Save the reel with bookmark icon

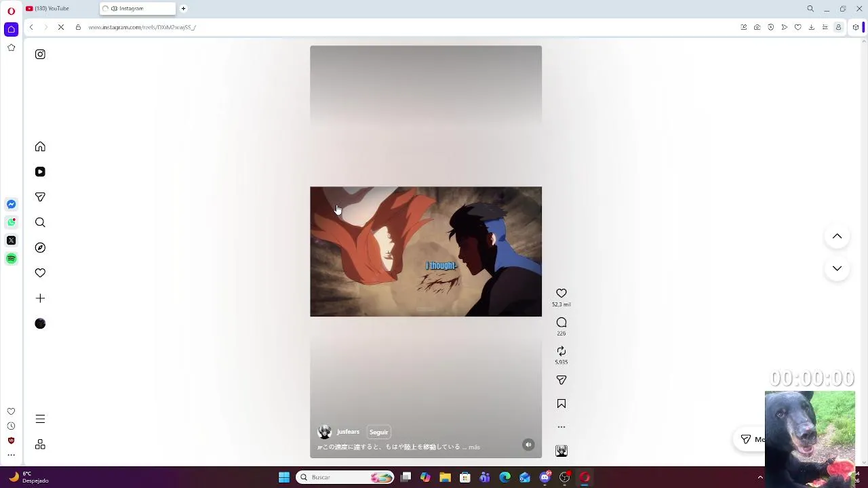coord(561,404)
